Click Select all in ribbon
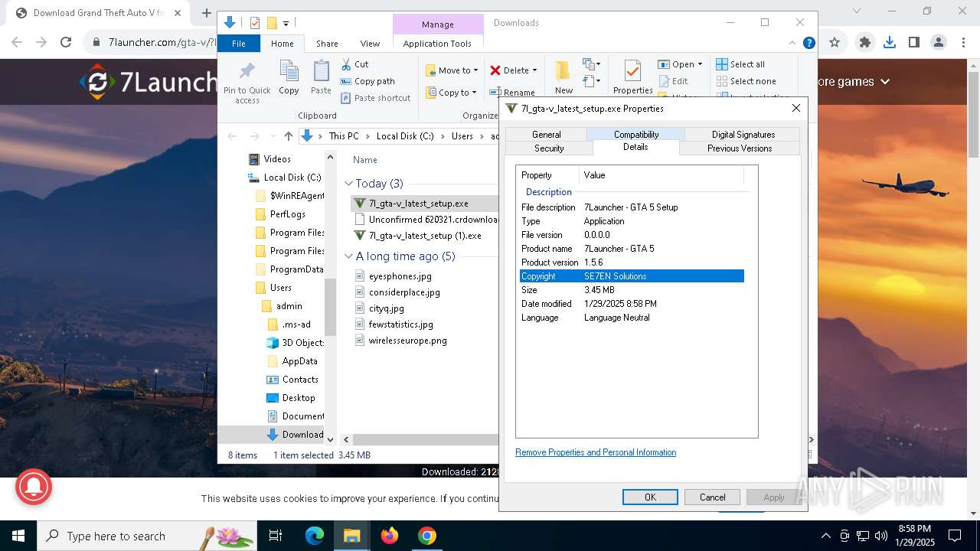Image resolution: width=980 pixels, height=551 pixels. tap(740, 64)
